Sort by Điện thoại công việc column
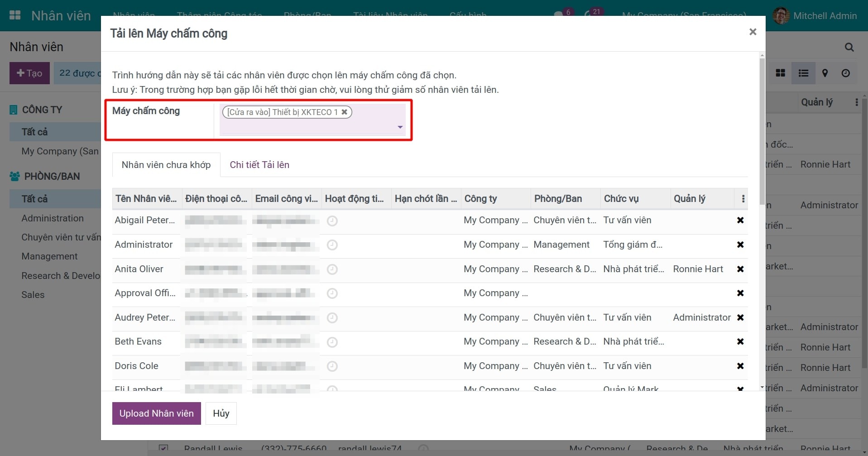The image size is (868, 456). [216, 199]
